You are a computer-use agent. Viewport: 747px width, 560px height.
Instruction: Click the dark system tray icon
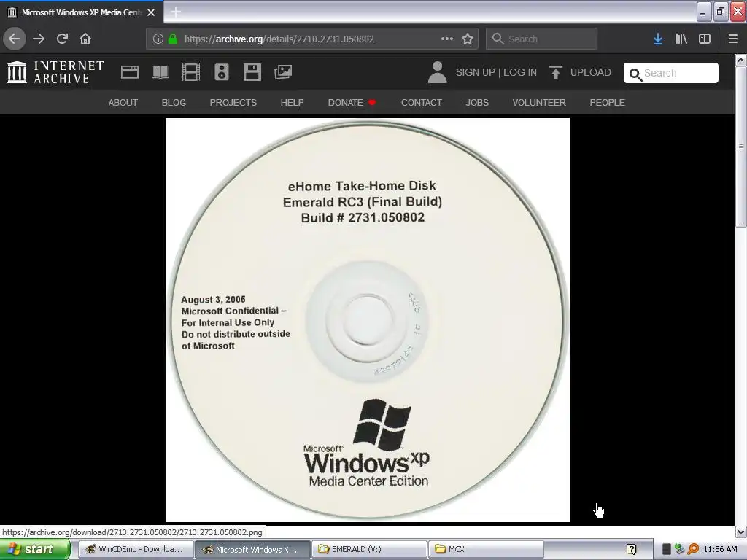coord(667,549)
